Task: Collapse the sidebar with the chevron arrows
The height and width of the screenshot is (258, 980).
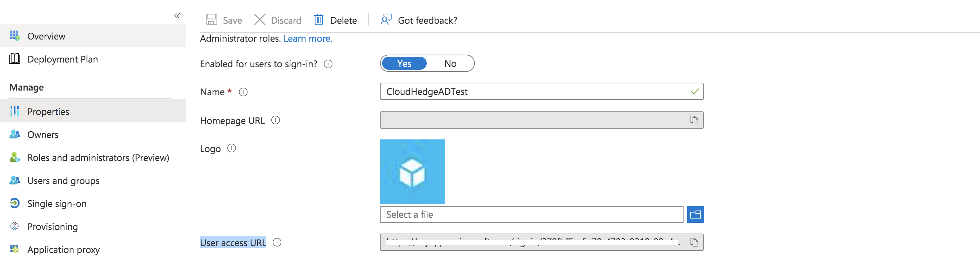Action: click(177, 15)
